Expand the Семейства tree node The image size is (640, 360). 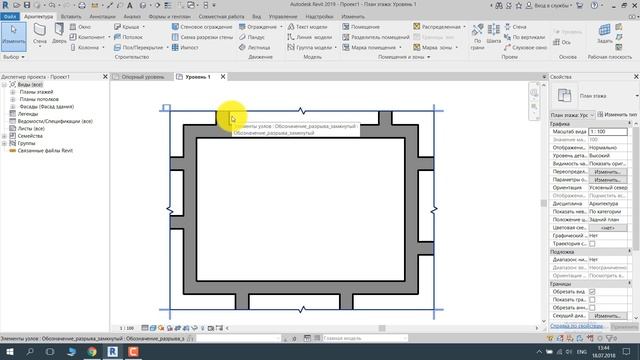click(x=4, y=136)
